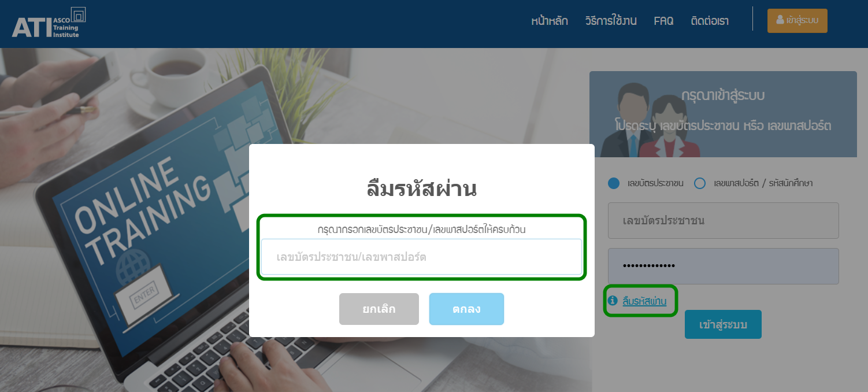Click the ลืมรหัสผ่าน dialog heading
Image resolution: width=868 pixels, height=392 pixels.
(422, 189)
